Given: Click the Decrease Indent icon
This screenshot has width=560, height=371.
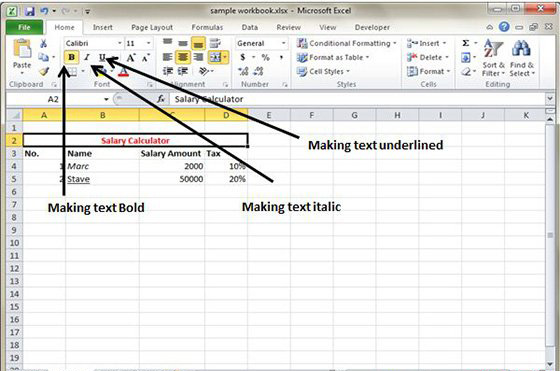Looking at the screenshot, I should coord(168,71).
